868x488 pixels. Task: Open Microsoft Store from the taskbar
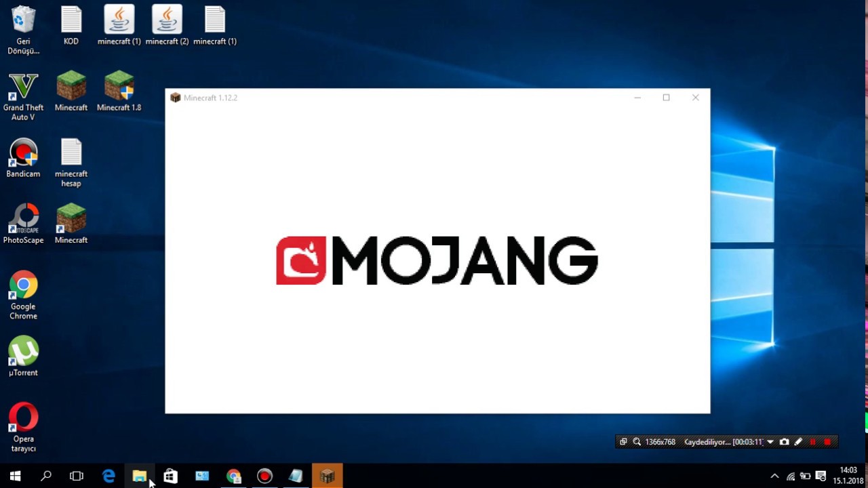pyautogui.click(x=170, y=476)
